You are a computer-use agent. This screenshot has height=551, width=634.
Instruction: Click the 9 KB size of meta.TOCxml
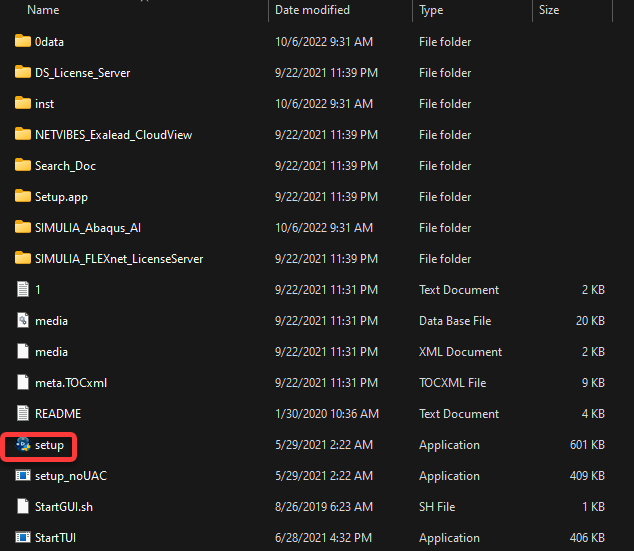[593, 383]
